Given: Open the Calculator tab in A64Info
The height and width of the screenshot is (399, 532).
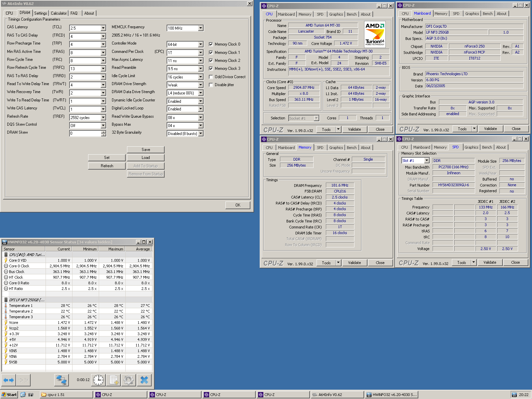Looking at the screenshot, I should tap(59, 13).
